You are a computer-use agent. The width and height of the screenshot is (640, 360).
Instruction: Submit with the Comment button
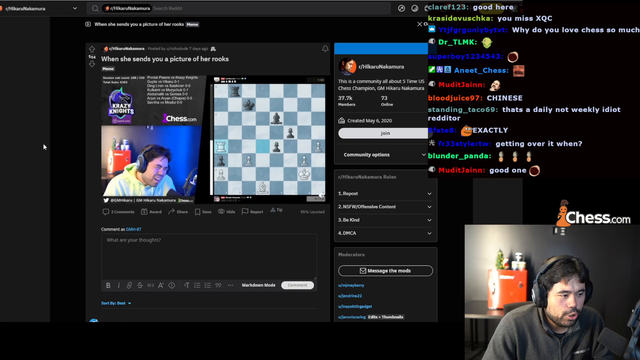298,285
